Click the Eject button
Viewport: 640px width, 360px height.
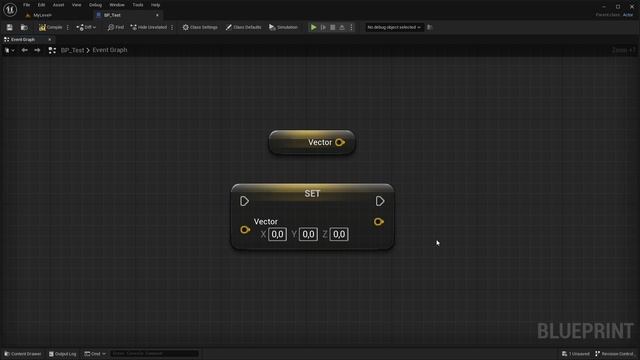click(342, 27)
